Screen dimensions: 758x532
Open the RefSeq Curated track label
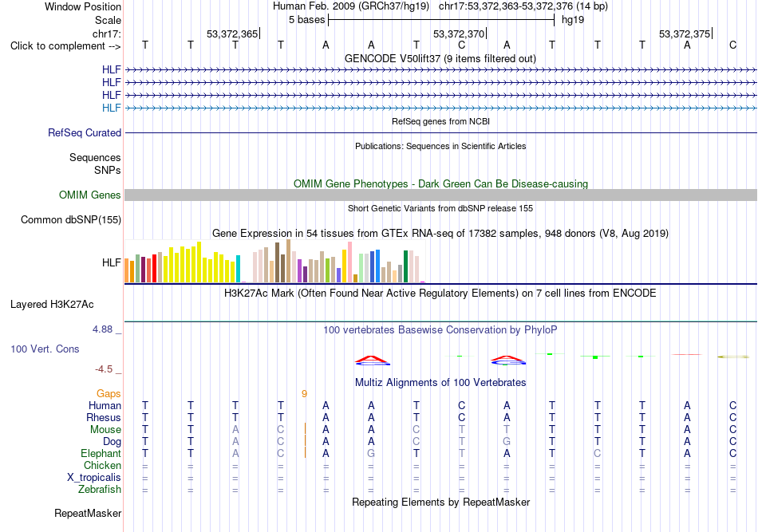pyautogui.click(x=85, y=133)
